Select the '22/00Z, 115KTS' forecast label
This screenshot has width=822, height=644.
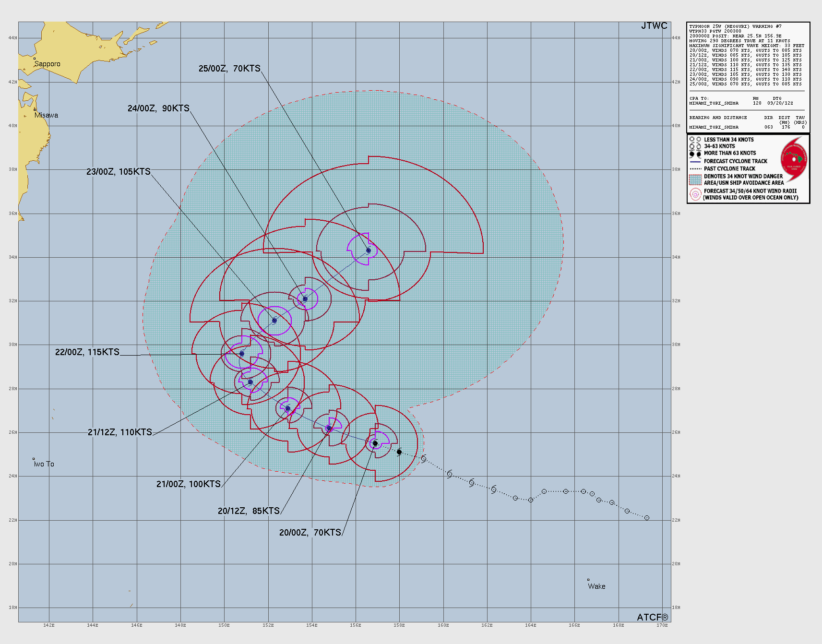tap(87, 352)
